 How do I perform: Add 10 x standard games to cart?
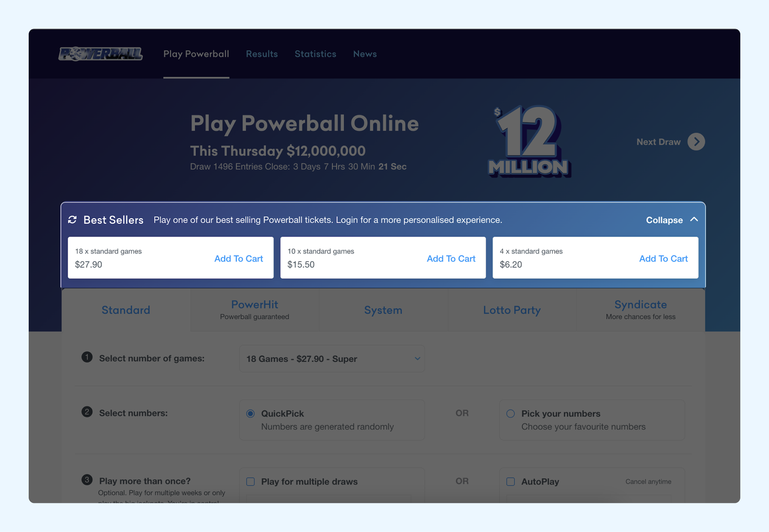[451, 258]
